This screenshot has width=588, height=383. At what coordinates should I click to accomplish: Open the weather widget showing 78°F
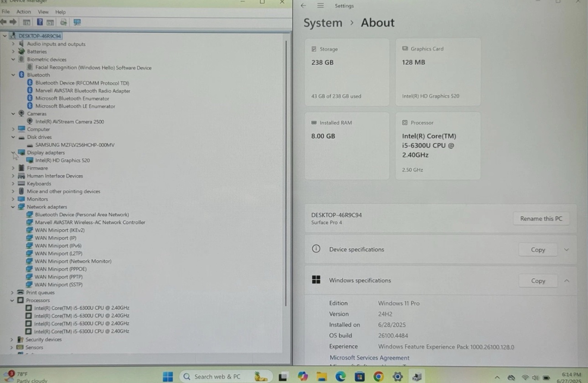click(26, 377)
